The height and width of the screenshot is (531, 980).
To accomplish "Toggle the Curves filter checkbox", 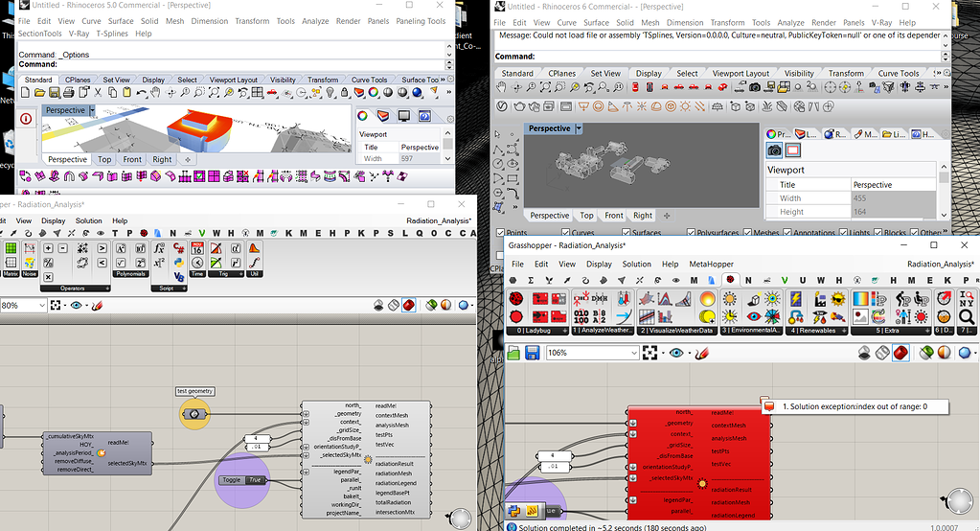I will pyautogui.click(x=565, y=233).
